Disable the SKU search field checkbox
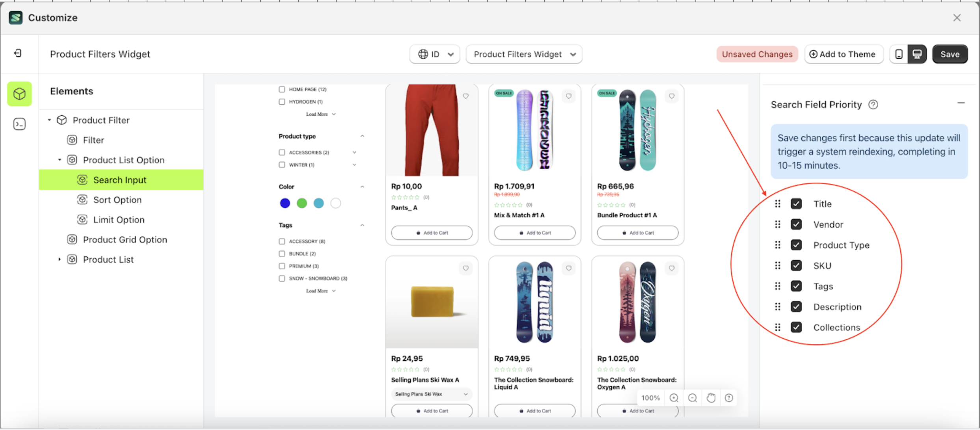This screenshot has width=980, height=430. point(796,265)
